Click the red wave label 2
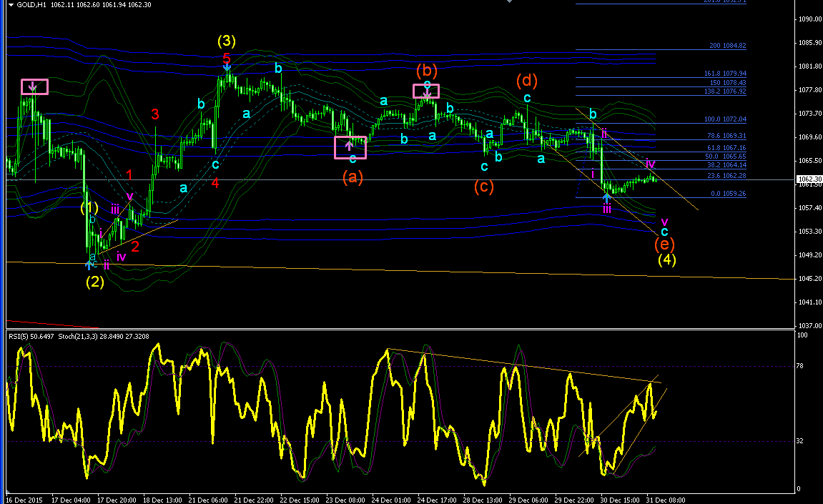This screenshot has width=823, height=504. click(135, 246)
